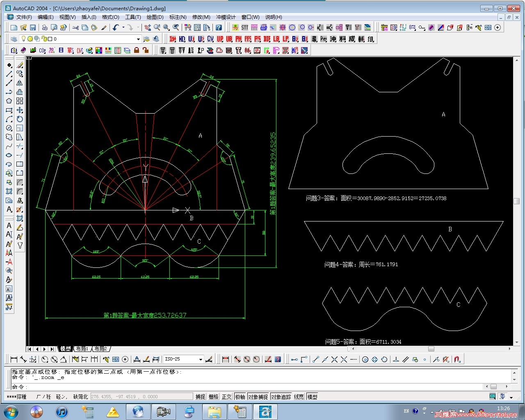
Task: Open Windows Start menu orb
Action: pos(11,411)
